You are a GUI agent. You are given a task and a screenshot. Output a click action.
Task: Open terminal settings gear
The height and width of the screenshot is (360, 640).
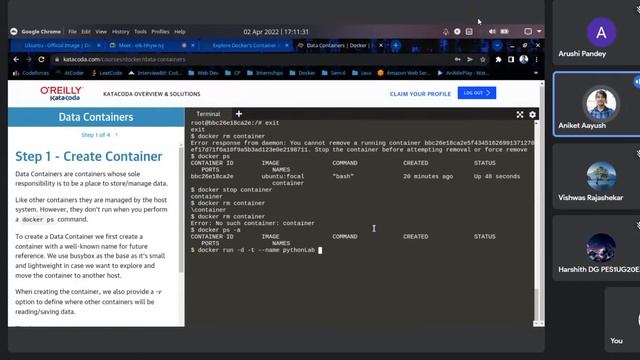click(x=532, y=115)
